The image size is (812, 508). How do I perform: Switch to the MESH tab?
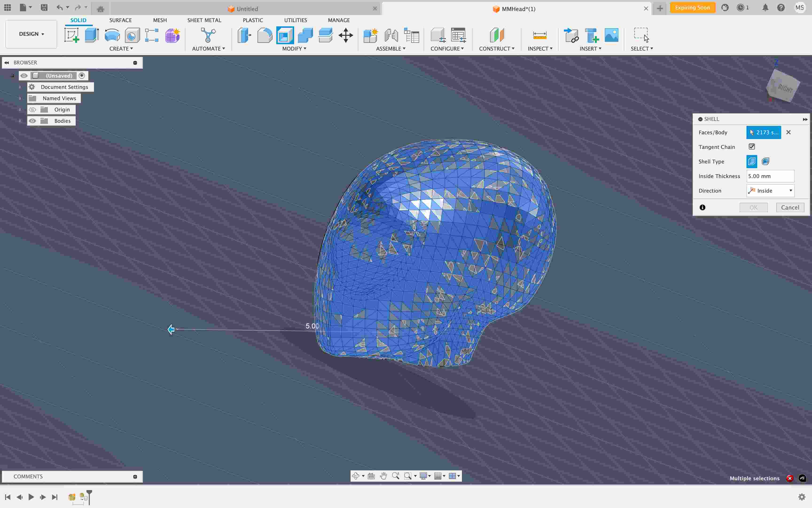(x=160, y=20)
